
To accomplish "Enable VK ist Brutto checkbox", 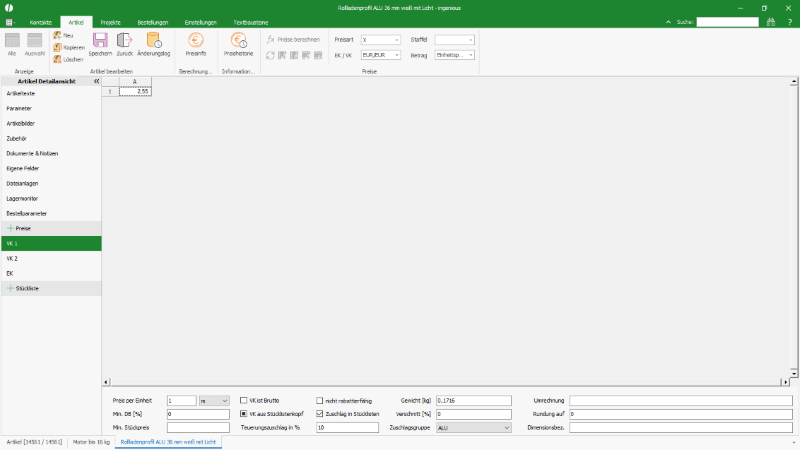I will point(243,401).
